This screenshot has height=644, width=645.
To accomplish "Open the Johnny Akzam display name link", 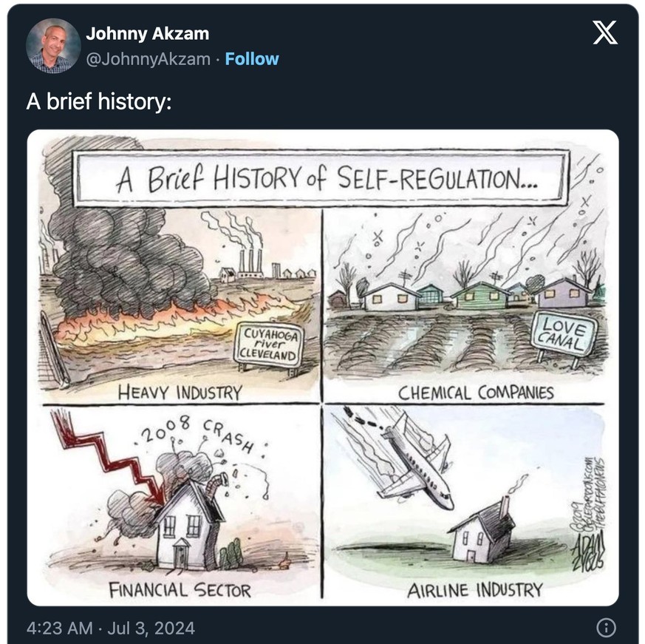I will tap(147, 34).
